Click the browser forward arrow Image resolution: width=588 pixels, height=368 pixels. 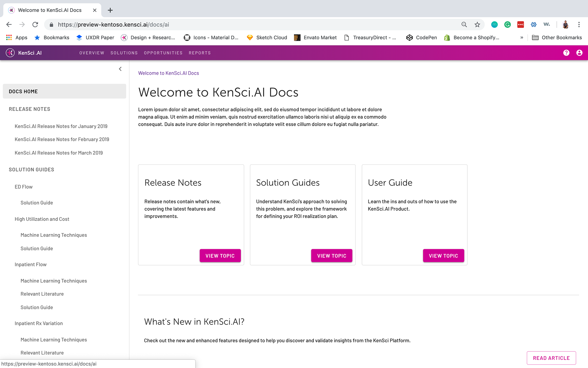[x=22, y=25]
